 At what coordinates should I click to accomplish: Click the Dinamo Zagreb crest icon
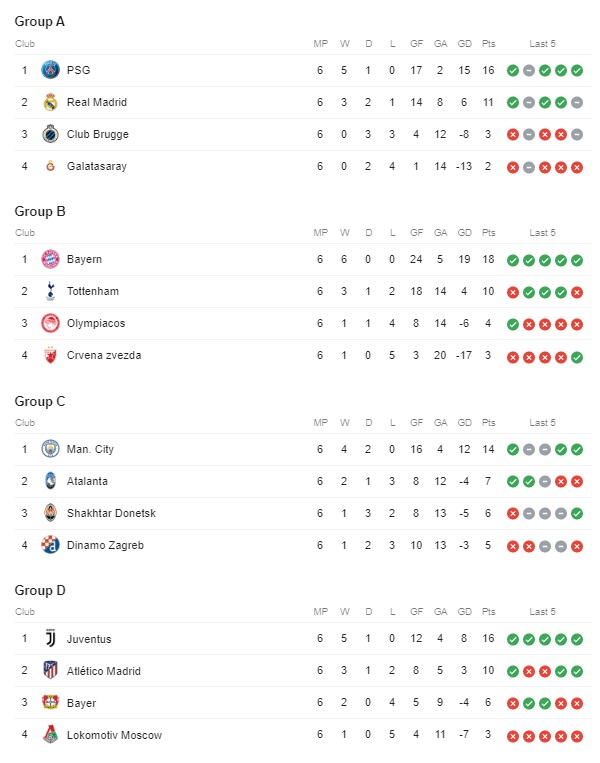[50, 545]
